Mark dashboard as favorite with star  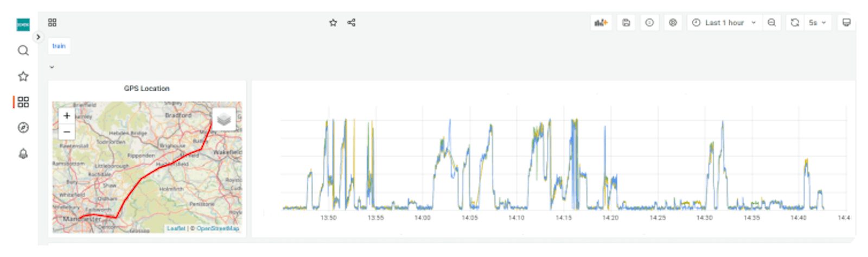tap(333, 22)
